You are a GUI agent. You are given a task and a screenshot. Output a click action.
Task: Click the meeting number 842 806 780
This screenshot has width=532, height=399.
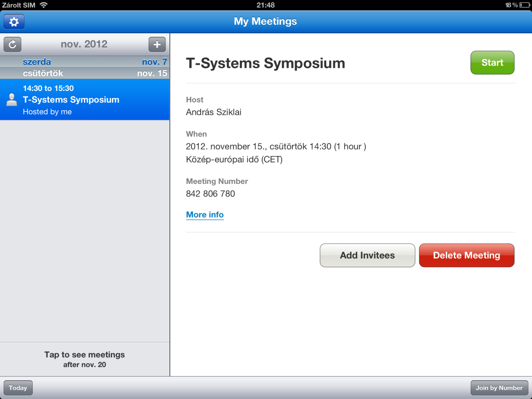point(210,194)
